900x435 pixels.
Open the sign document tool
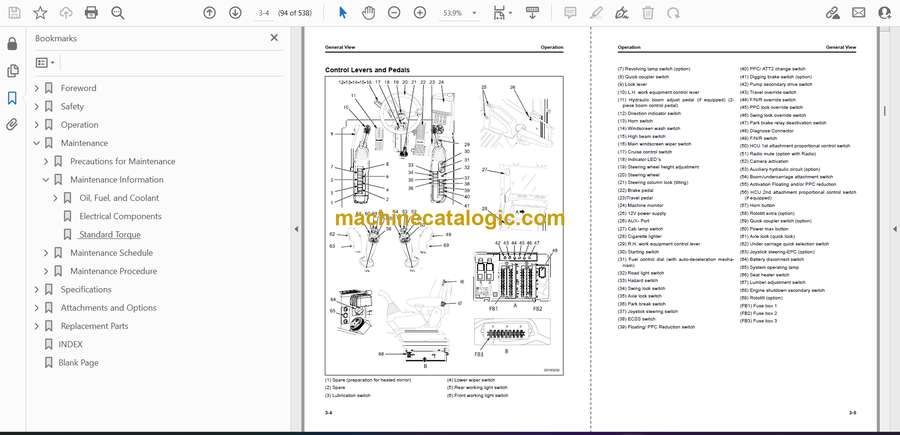click(622, 13)
